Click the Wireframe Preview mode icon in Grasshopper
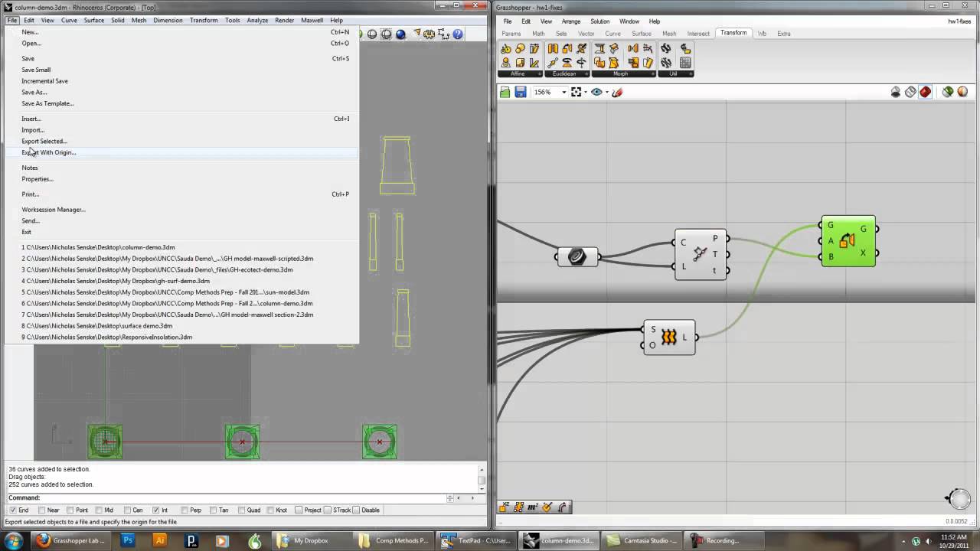Viewport: 980px width, 551px height. point(910,92)
